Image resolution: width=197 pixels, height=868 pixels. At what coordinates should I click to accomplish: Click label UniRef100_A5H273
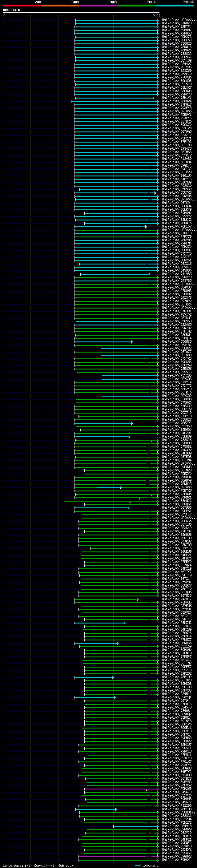click(x=177, y=37)
